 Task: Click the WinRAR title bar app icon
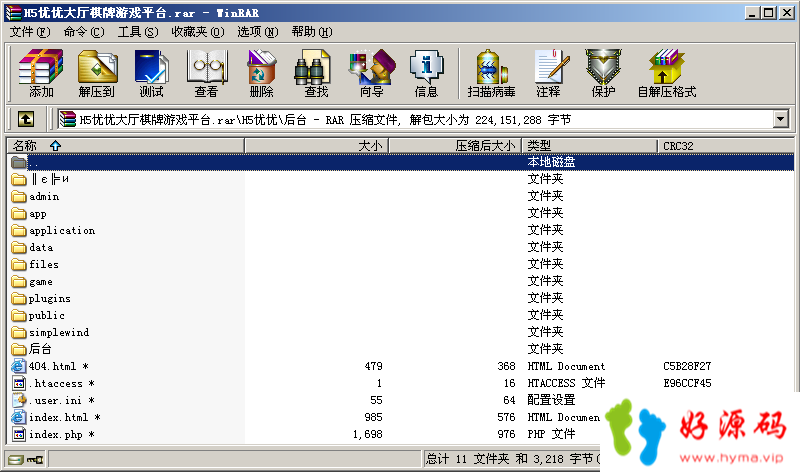pos(13,13)
